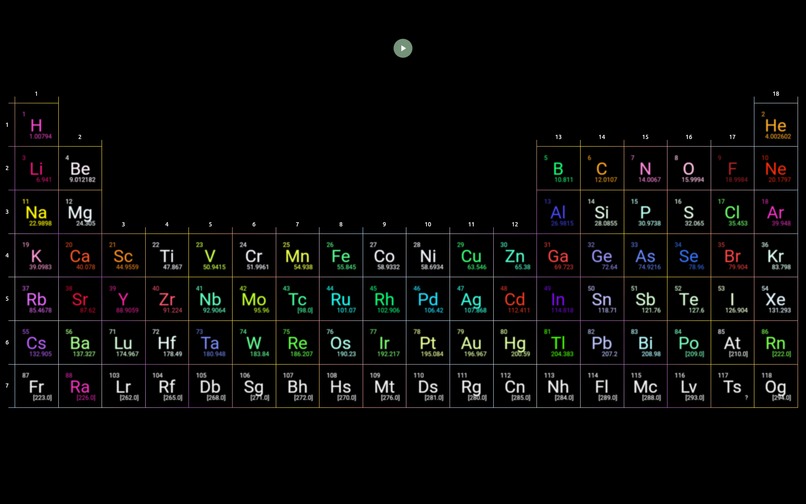Select the Bromine (Br) element
Image resolution: width=806 pixels, height=504 pixels.
click(x=732, y=256)
